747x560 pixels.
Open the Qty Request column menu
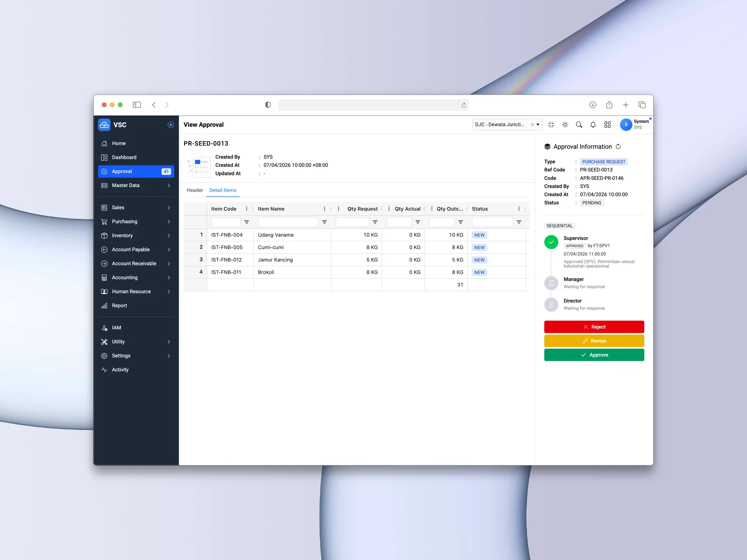338,209
